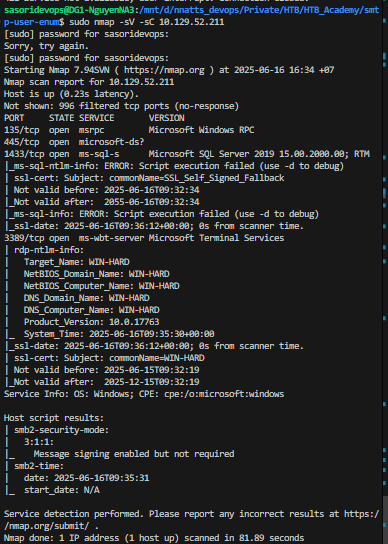Click the rdp-ntlm-info script header
Viewport: 388px width, 544px height.
[x=49, y=250]
